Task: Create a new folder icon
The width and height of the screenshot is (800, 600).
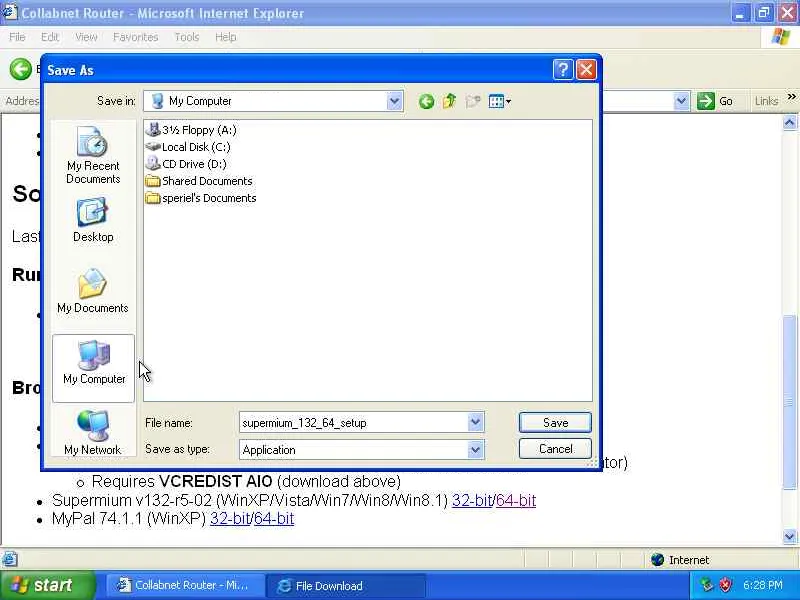Action: [x=473, y=102]
